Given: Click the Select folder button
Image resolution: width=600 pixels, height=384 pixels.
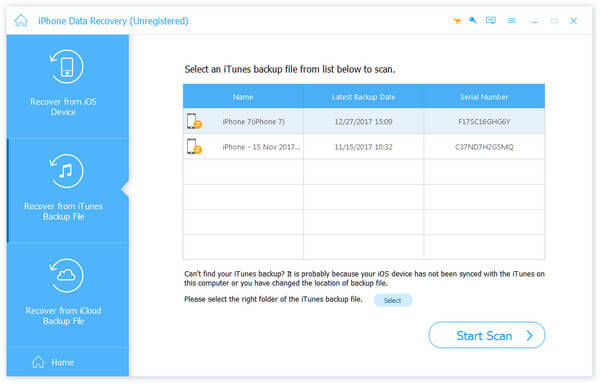Looking at the screenshot, I should [x=393, y=300].
